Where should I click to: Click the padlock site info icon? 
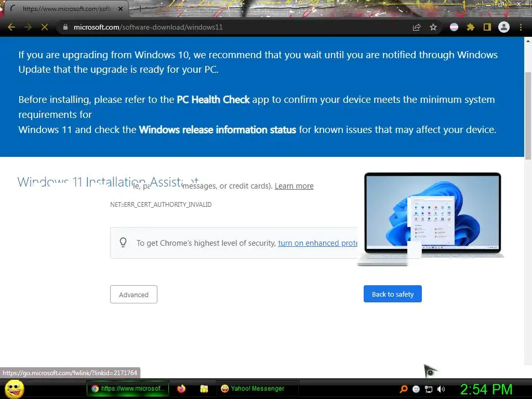65,27
